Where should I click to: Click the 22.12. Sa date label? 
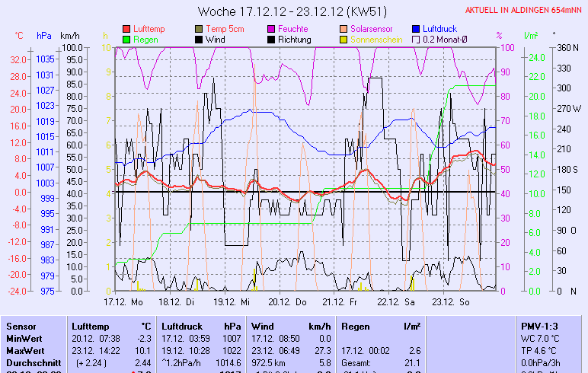[x=400, y=301]
